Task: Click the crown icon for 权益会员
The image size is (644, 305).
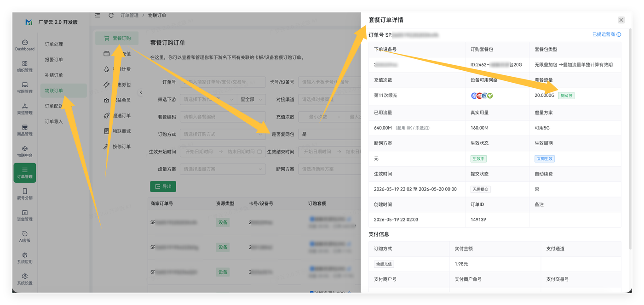Action: (107, 100)
